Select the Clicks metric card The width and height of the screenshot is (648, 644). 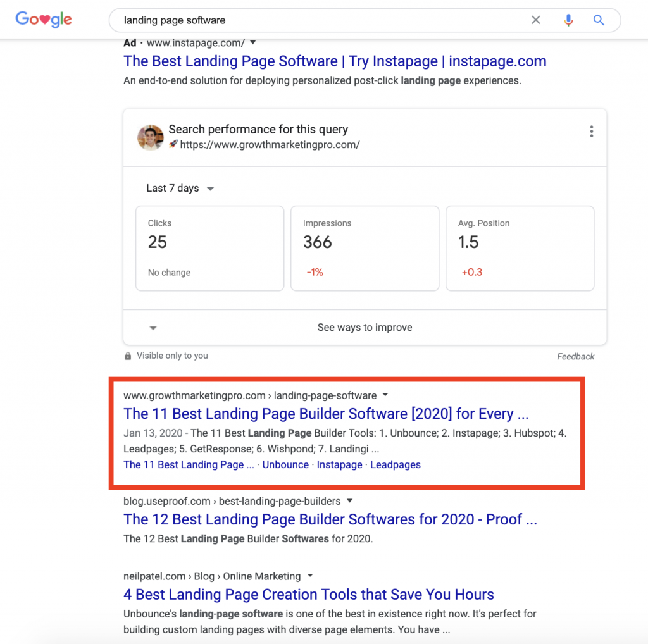tap(210, 248)
